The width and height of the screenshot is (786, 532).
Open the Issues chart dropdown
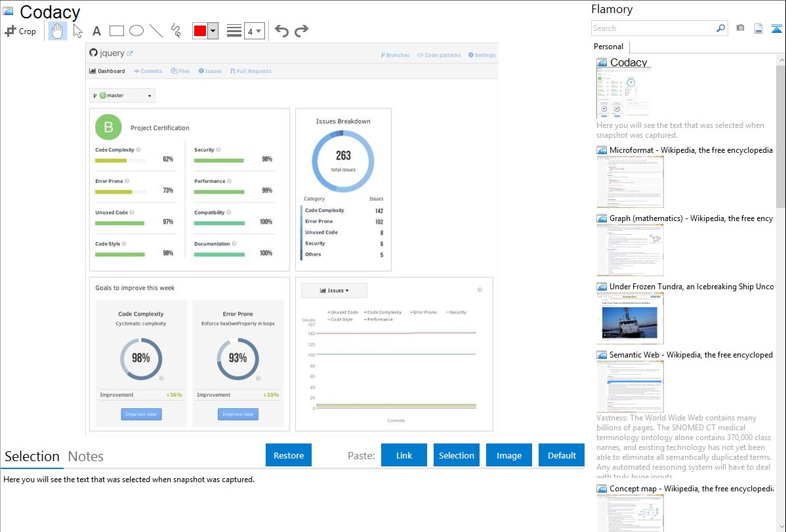pyautogui.click(x=334, y=291)
